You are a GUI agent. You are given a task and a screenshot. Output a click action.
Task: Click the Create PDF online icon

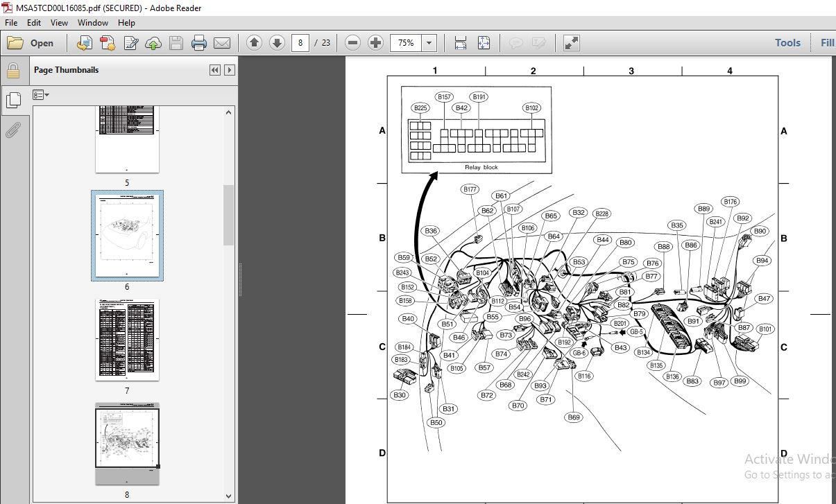[108, 43]
